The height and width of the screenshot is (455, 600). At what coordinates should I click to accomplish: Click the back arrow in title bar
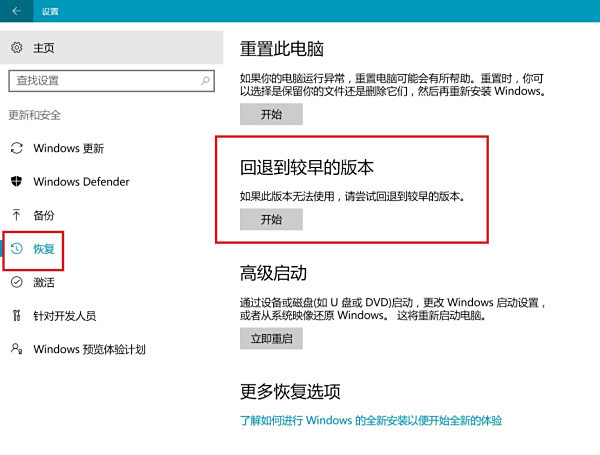tap(16, 11)
